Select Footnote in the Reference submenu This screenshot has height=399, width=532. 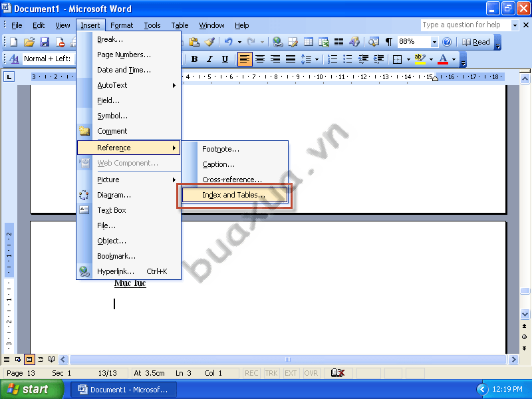235,149
